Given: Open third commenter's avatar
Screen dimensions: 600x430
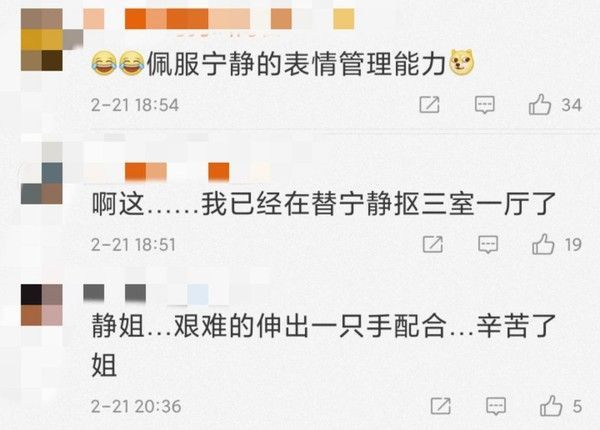Looking at the screenshot, I should (x=42, y=305).
